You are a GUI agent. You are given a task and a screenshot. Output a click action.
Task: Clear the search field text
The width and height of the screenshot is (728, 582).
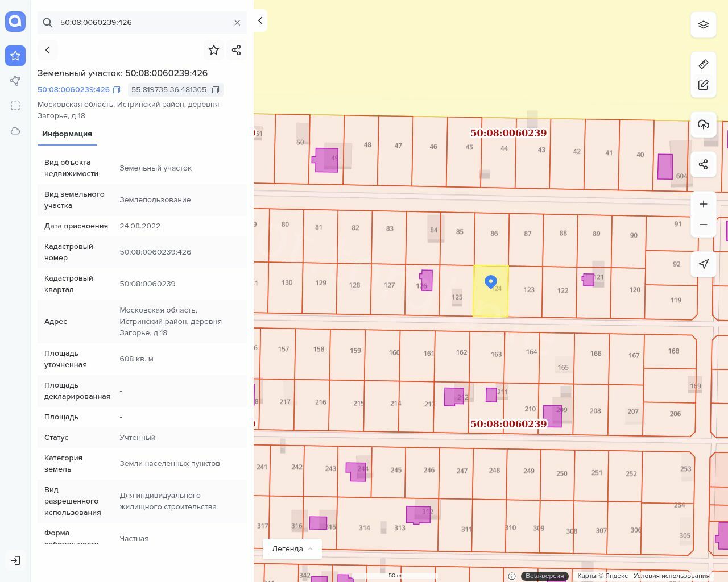237,23
